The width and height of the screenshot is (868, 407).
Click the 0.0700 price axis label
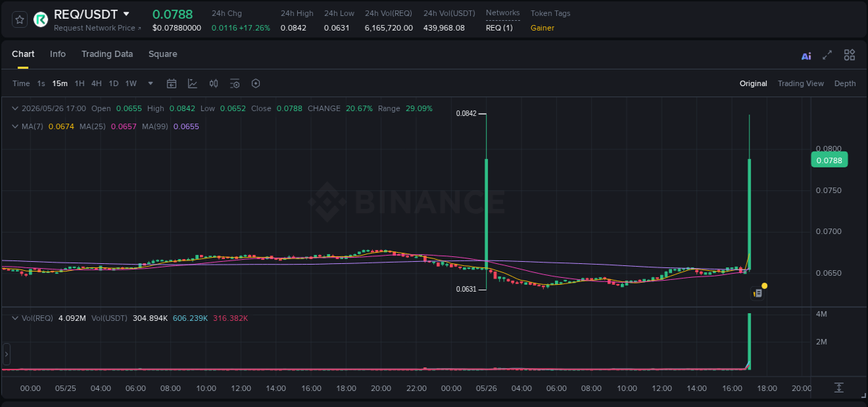pos(828,231)
